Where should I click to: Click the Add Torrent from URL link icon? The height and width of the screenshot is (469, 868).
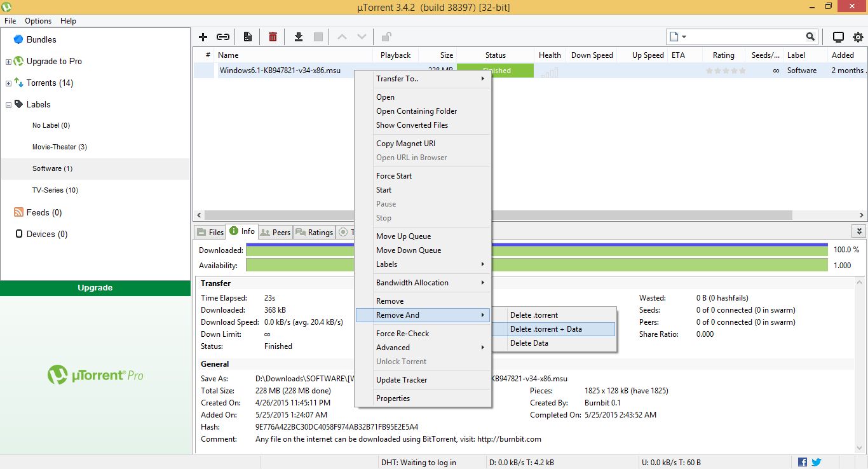coord(223,37)
